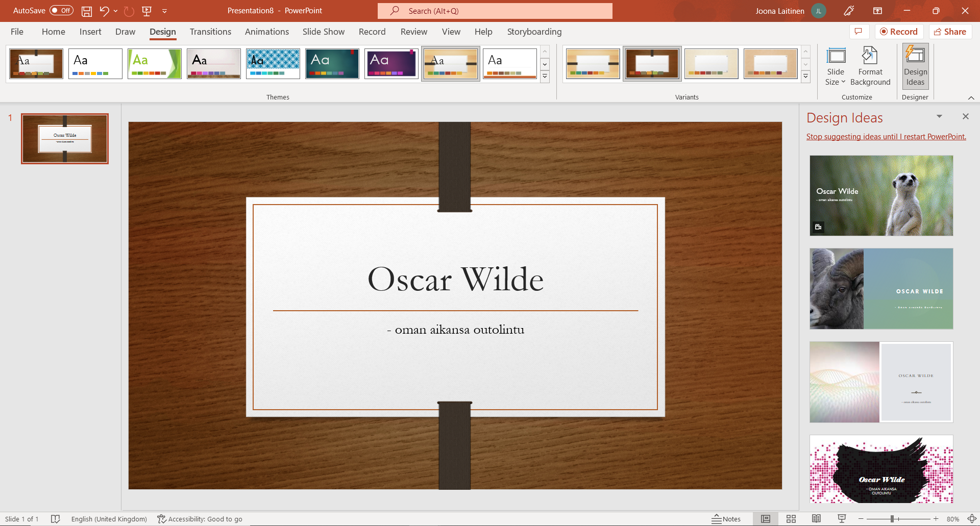The image size is (980, 526).
Task: Select the meerkat design idea thumbnail
Action: pyautogui.click(x=881, y=195)
